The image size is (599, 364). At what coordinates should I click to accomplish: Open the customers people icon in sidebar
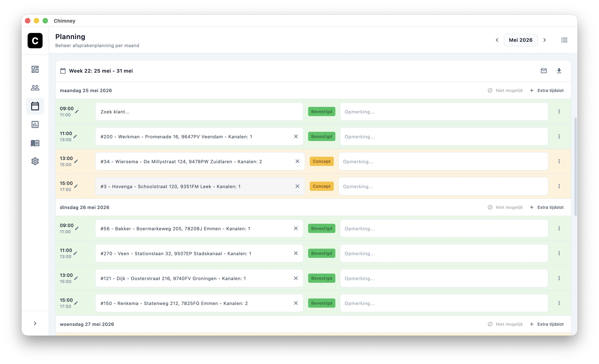35,88
